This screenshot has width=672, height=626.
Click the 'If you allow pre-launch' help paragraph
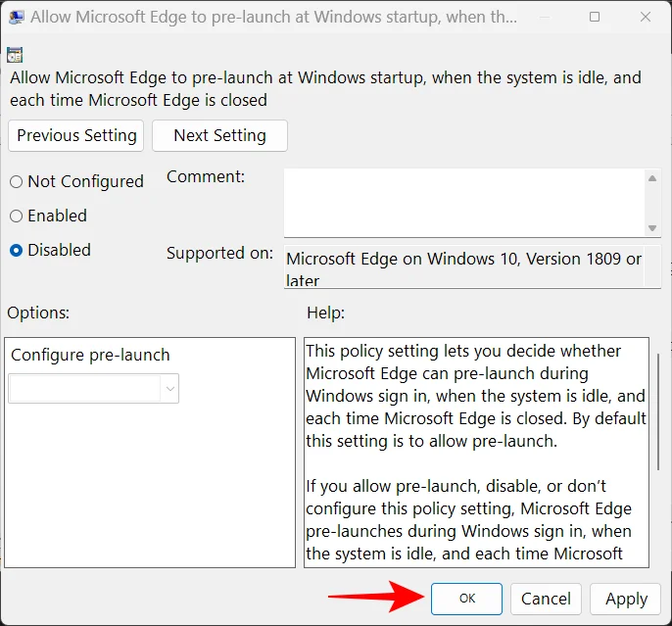click(468, 520)
